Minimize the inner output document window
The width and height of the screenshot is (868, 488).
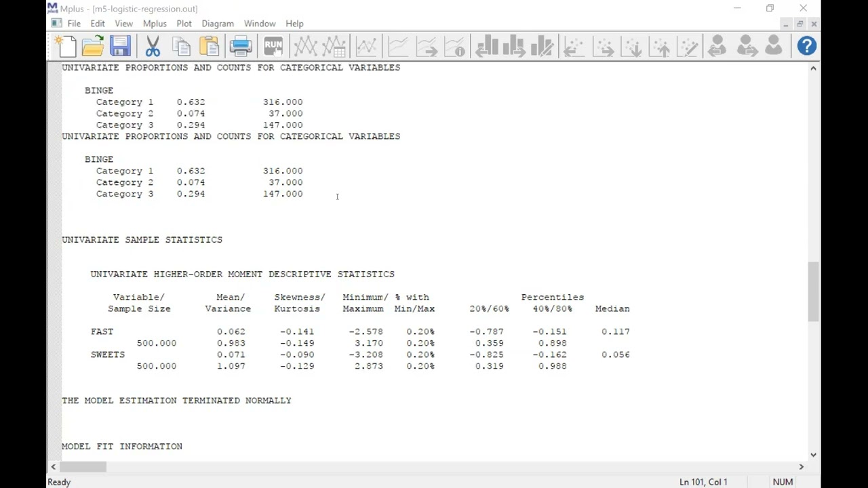point(785,24)
